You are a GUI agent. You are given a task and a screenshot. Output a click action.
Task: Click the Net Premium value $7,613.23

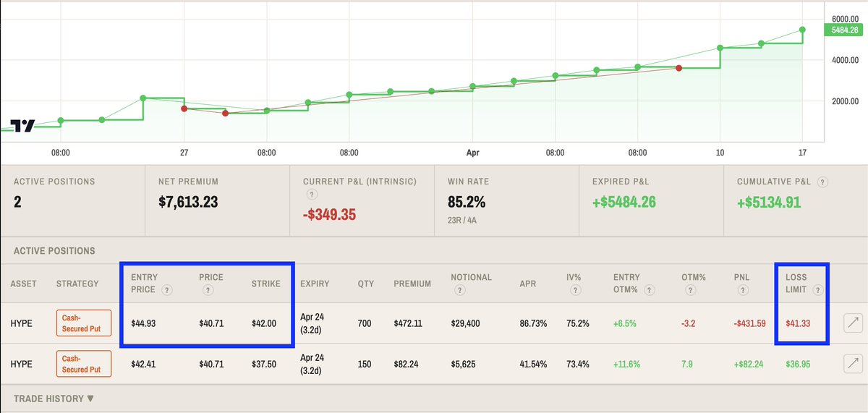coord(188,203)
